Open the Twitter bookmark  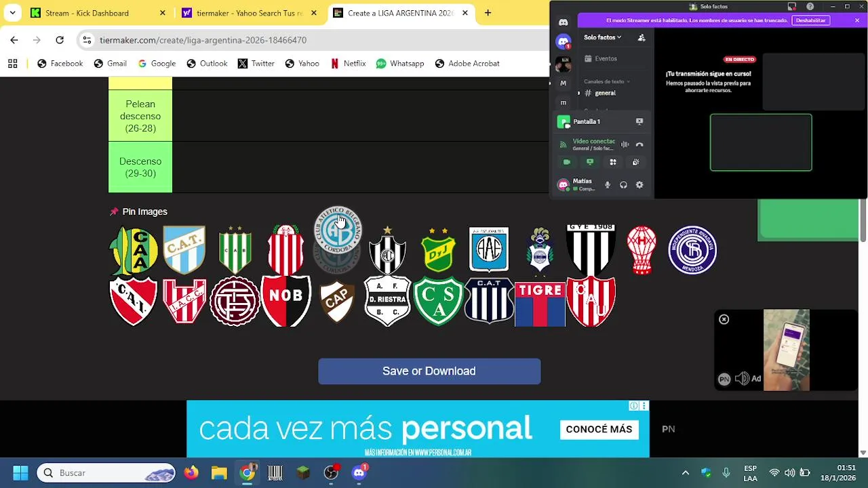click(256, 64)
